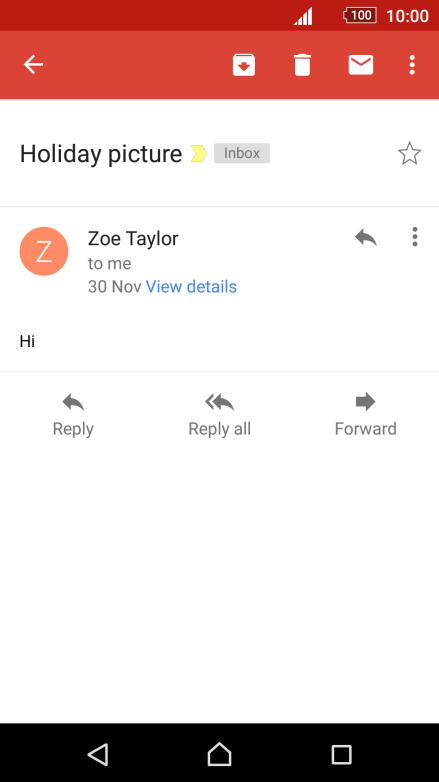Tap the Holiday picture subject line
This screenshot has width=439, height=782.
[101, 154]
